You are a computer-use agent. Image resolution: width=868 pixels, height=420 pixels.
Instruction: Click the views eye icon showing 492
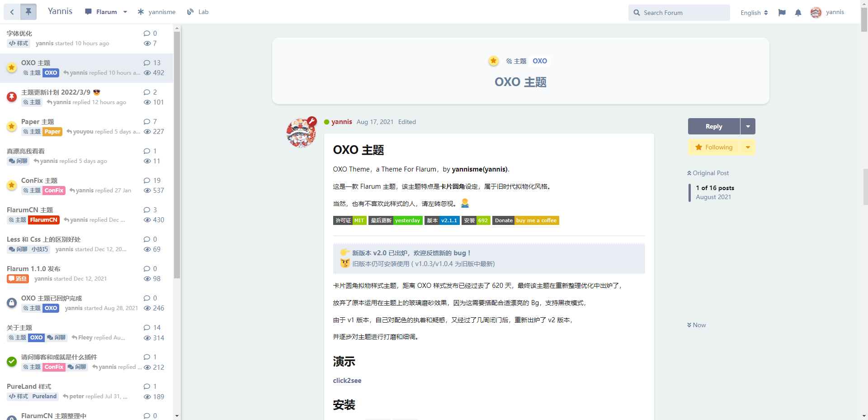[x=147, y=73]
